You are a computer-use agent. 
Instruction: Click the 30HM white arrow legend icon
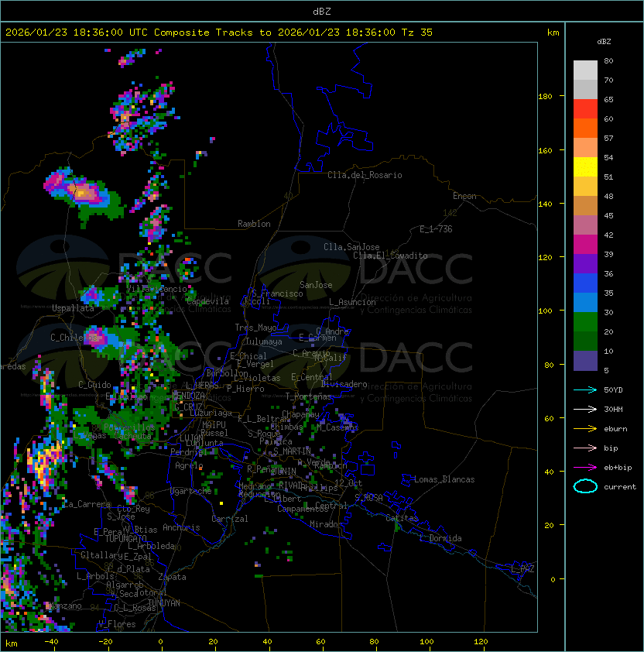click(x=585, y=410)
